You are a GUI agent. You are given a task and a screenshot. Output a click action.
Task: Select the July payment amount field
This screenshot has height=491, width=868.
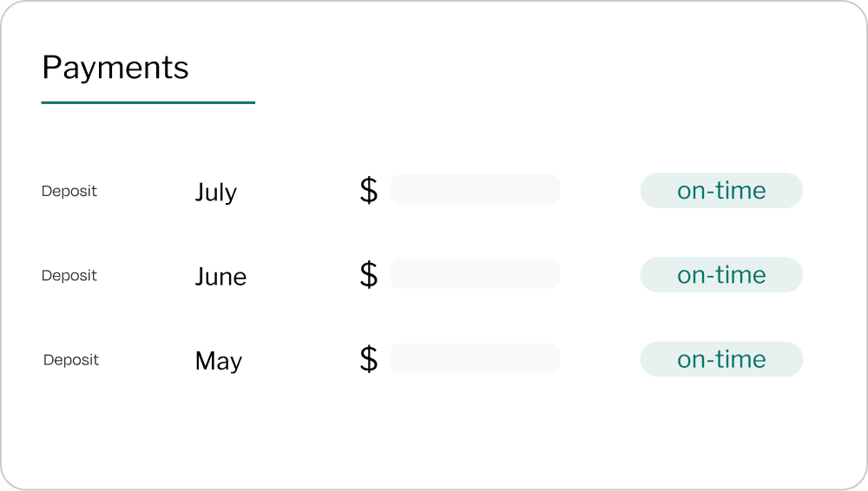tap(475, 189)
